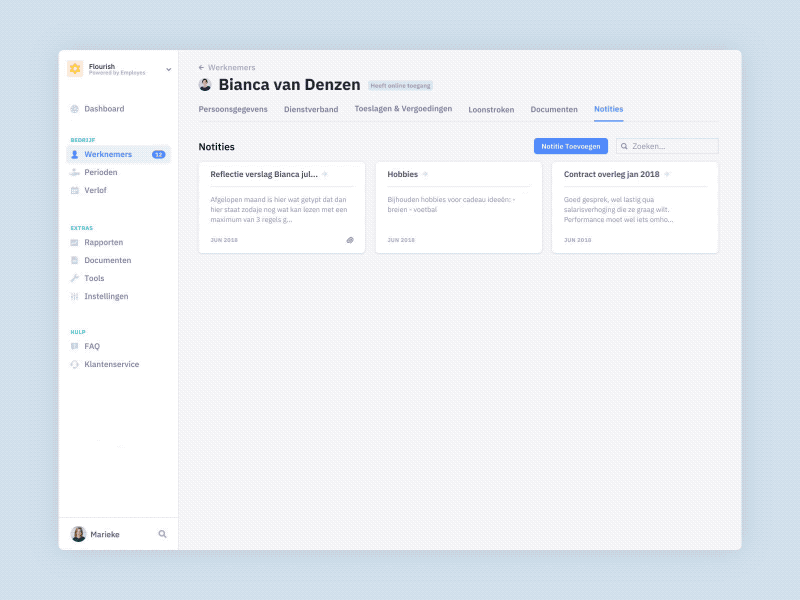Click the Flourish logo icon
The height and width of the screenshot is (600, 800).
(x=76, y=69)
